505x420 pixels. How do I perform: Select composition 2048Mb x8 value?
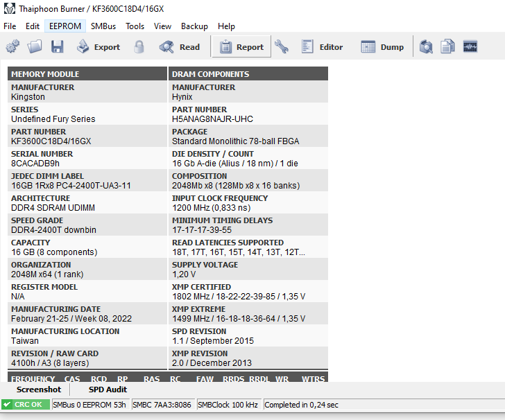click(x=236, y=186)
